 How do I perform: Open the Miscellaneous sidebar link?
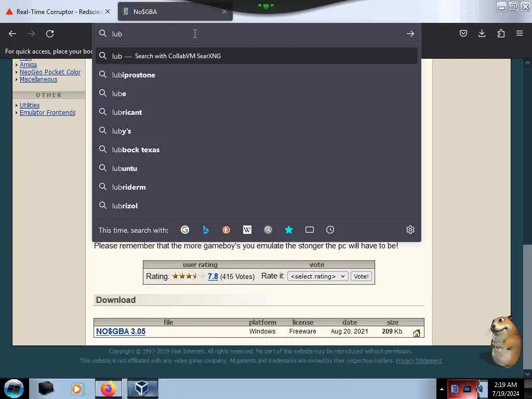(x=38, y=79)
